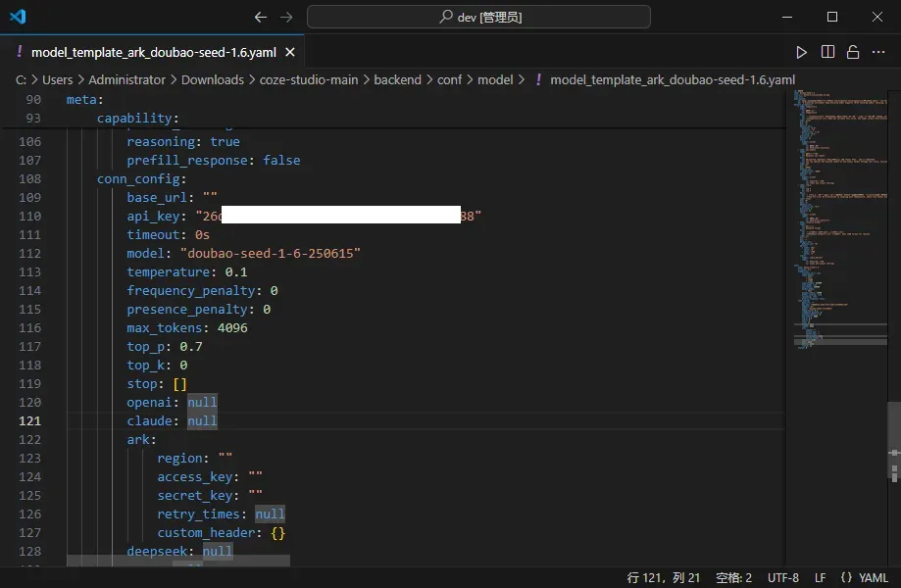This screenshot has width=901, height=588.
Task: Select the model_template_ark_doubao-seed-1.6.yaml tab
Action: pos(153,52)
